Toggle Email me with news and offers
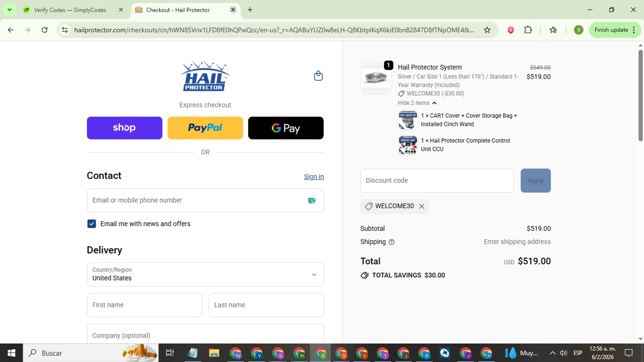This screenshot has height=362, width=644. click(x=91, y=224)
